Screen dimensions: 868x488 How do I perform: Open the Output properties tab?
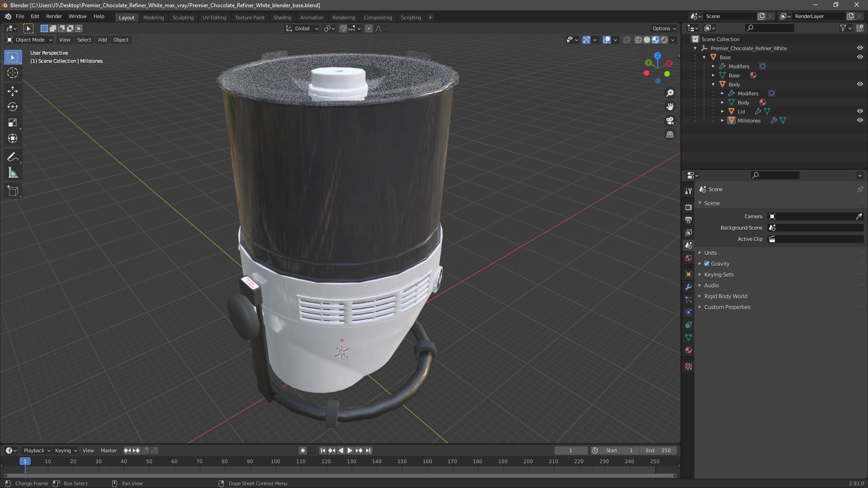point(689,220)
